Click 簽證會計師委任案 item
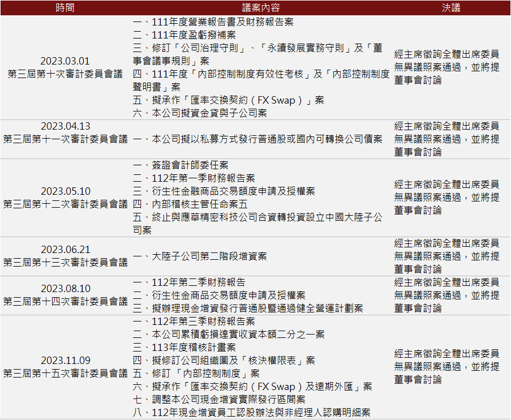511x420 pixels. click(x=181, y=165)
